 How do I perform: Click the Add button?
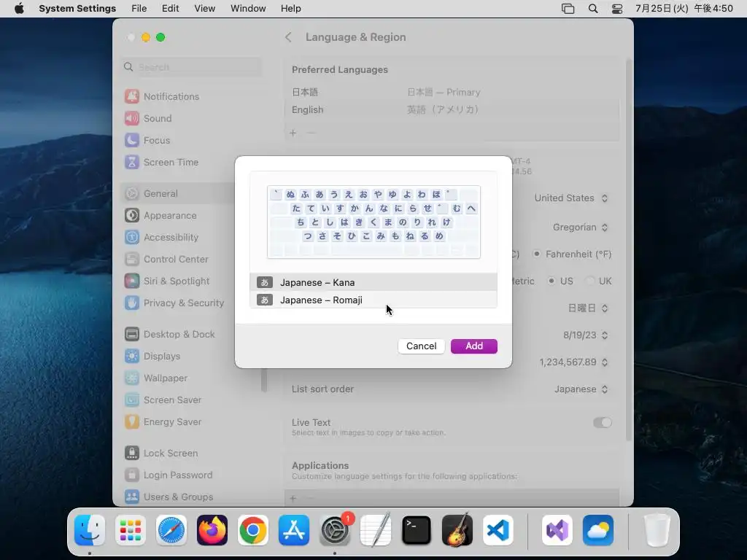point(473,346)
